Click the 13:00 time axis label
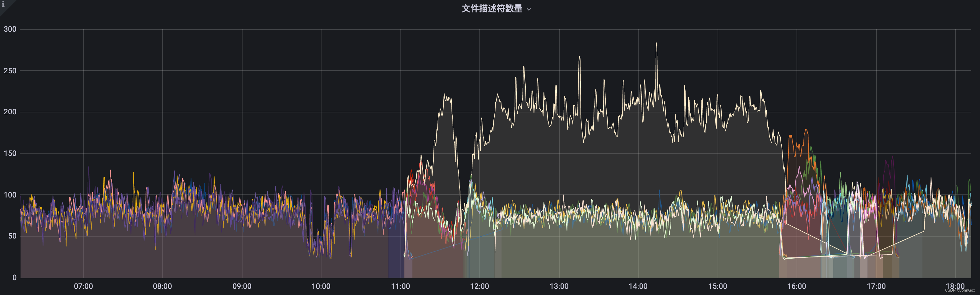This screenshot has height=295, width=980. [559, 286]
